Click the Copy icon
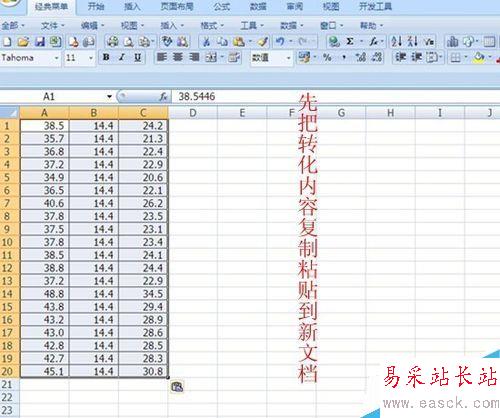 click(x=222, y=42)
